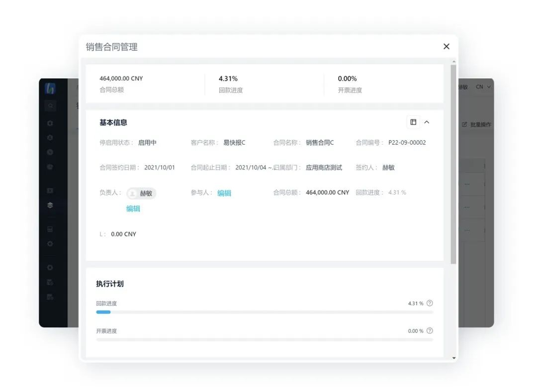Click the help icon beside 4.31 % 回款进度
Image resolution: width=537 pixels, height=392 pixels.
click(430, 303)
